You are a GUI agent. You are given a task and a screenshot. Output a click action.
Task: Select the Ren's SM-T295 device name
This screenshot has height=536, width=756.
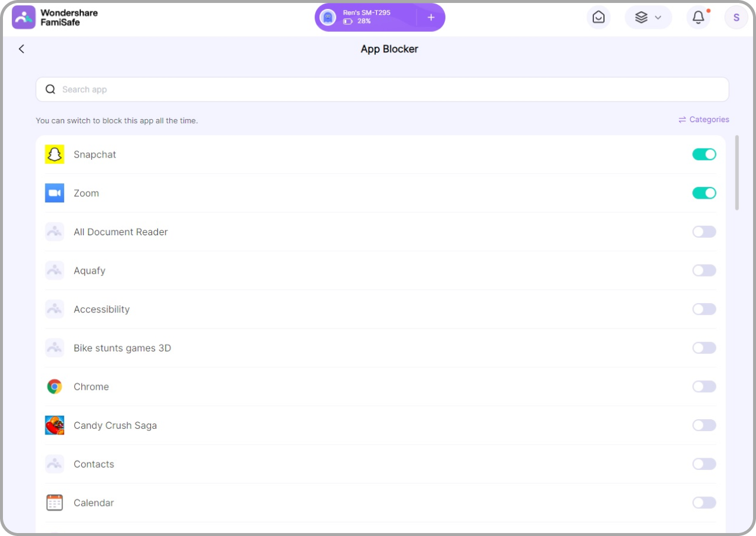(367, 12)
